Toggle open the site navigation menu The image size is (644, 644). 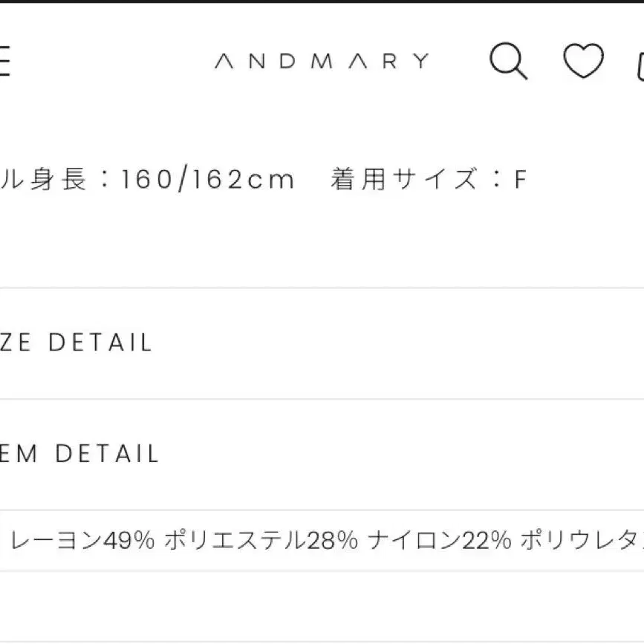pos(4,59)
